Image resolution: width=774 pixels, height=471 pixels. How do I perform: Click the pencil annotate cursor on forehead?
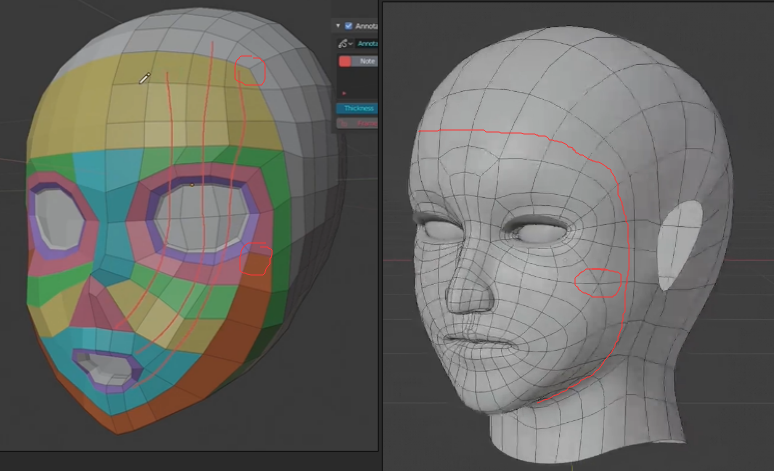tap(144, 78)
